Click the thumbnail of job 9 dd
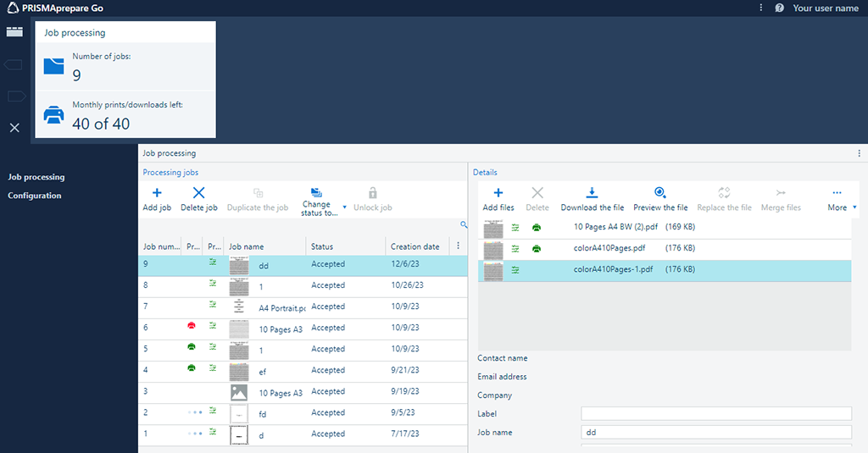Viewport: 868px width, 453px height. 239,266
